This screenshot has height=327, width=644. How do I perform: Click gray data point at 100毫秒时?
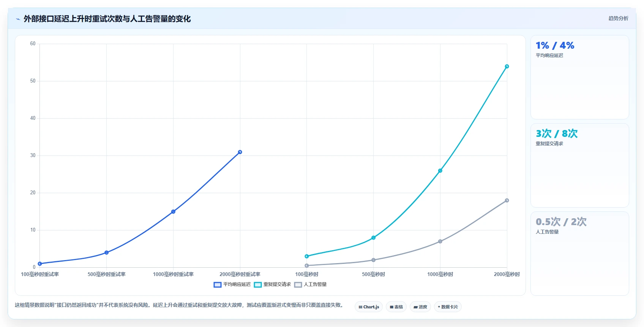pos(307,265)
